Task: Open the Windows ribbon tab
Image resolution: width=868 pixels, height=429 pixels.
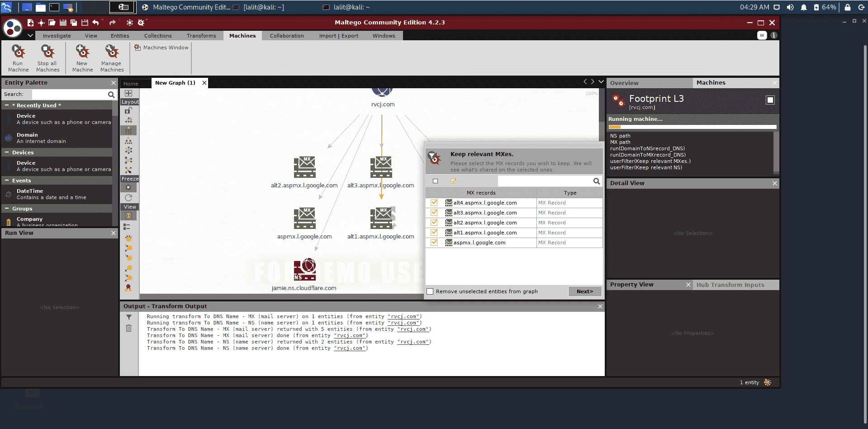Action: [x=384, y=36]
